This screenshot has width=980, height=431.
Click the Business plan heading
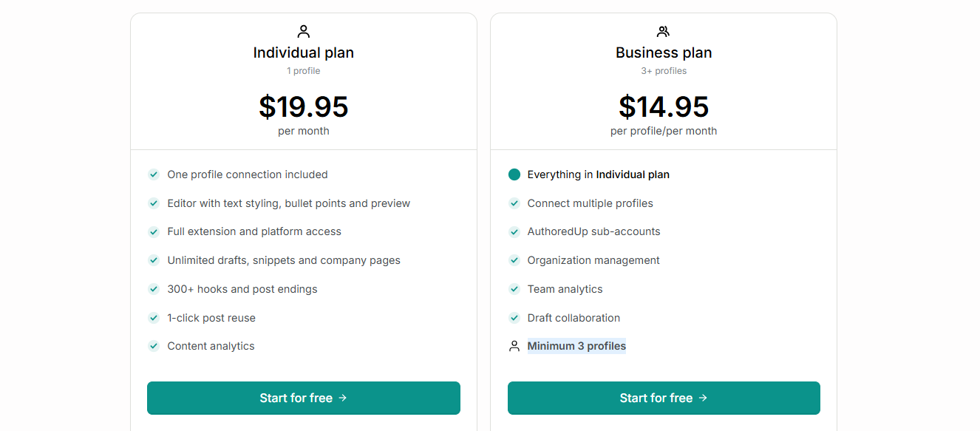tap(664, 52)
